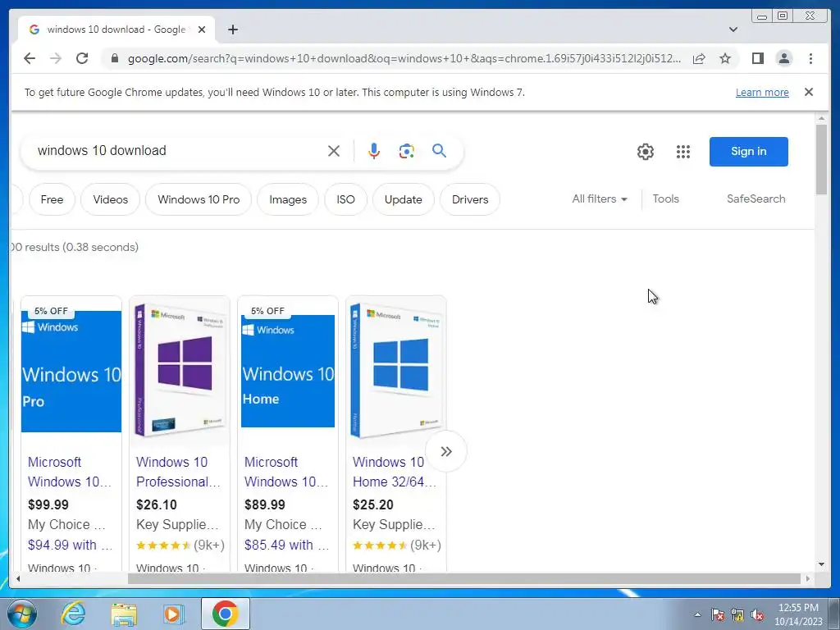Open the Windows 10 Professional product link
This screenshot has height=630, width=840.
click(x=178, y=472)
